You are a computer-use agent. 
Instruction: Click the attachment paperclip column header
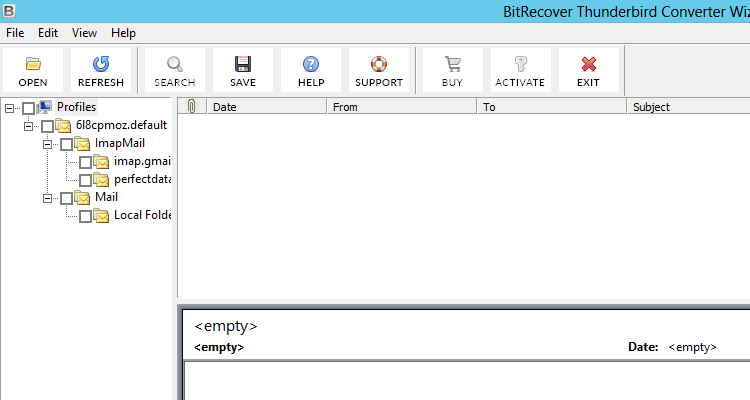192,106
